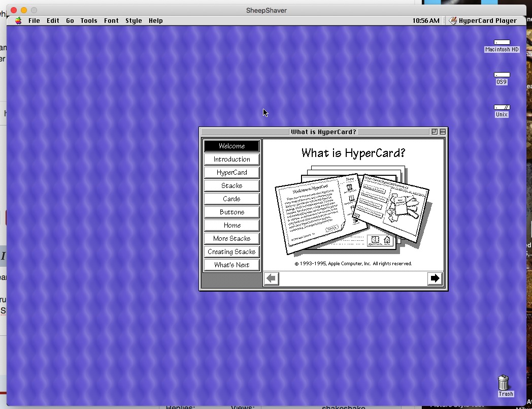Viewport: 532px width, 409px height.
Task: Open the File menu
Action: pos(34,21)
